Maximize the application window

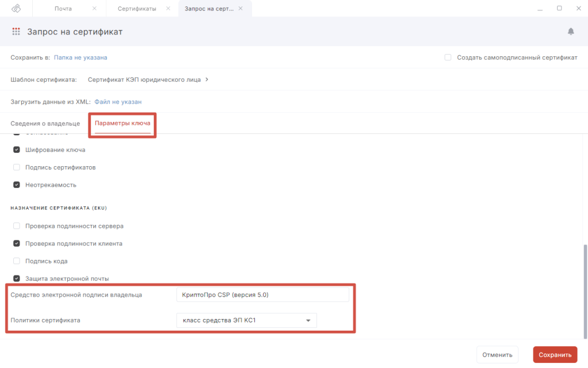pyautogui.click(x=559, y=8)
